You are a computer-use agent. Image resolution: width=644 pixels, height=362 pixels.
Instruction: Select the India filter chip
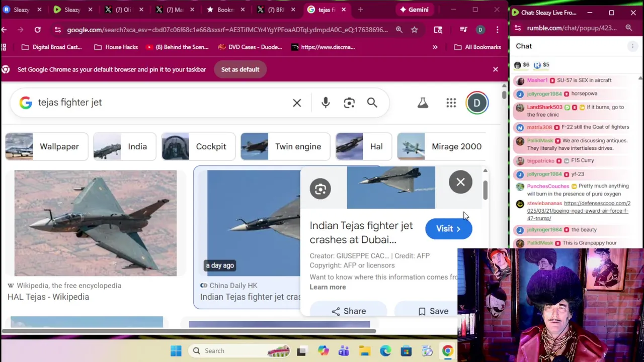pyautogui.click(x=124, y=146)
